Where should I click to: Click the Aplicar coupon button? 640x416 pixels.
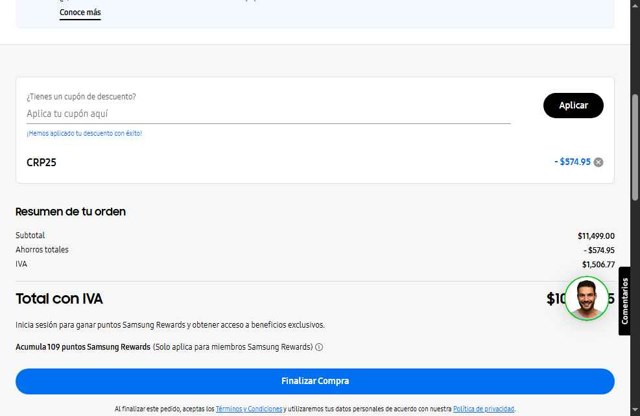point(573,105)
